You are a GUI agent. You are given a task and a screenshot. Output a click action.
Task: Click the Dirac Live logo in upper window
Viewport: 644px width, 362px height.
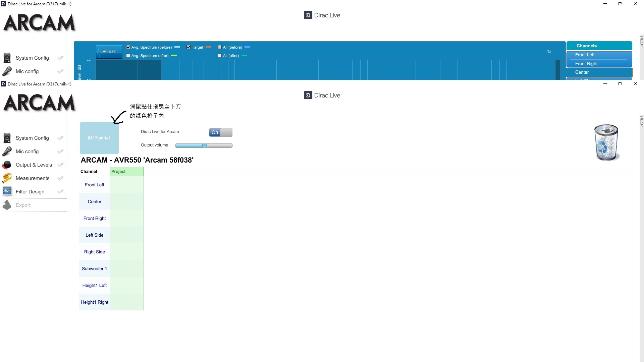coord(322,15)
